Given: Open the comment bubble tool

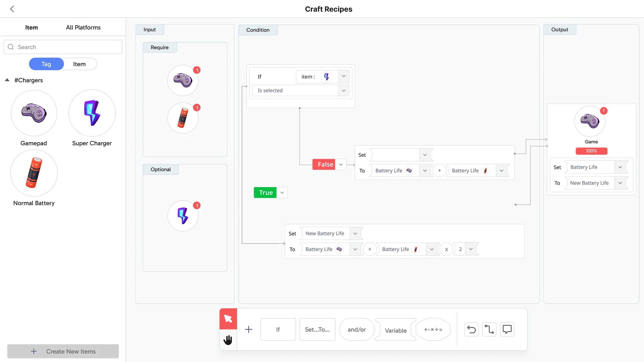Looking at the screenshot, I should pyautogui.click(x=507, y=329).
